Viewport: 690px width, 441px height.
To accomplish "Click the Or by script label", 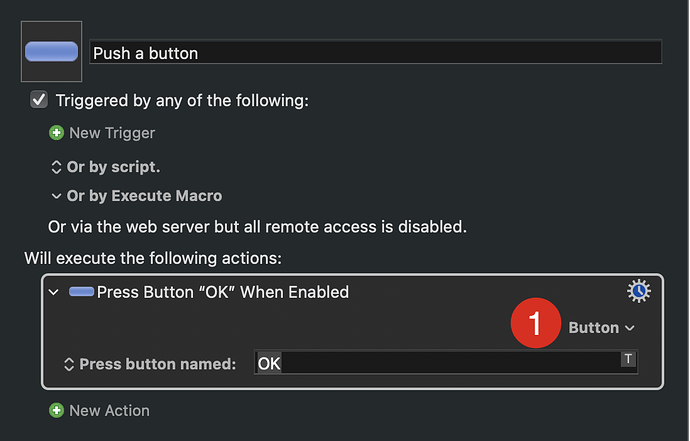I will coord(114,167).
